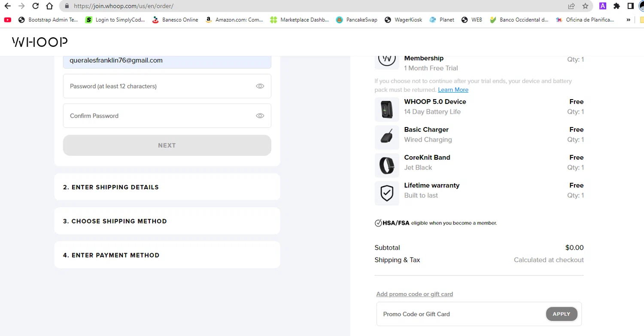Click the Lifetime warranty shield icon

387,193
